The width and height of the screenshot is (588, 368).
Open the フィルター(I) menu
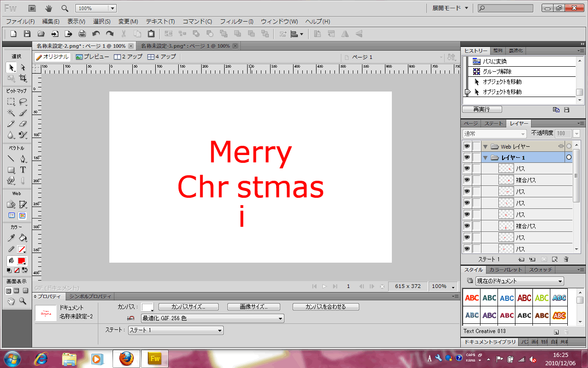pyautogui.click(x=237, y=22)
